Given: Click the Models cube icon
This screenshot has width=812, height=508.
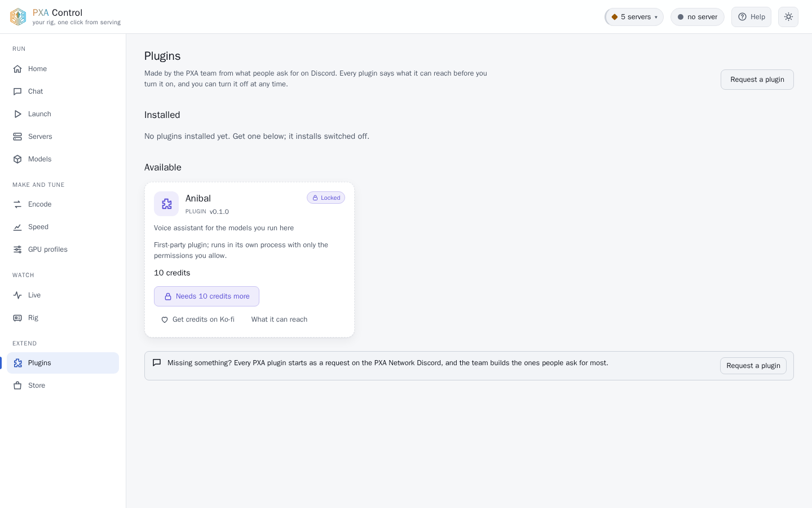Looking at the screenshot, I should 17,159.
